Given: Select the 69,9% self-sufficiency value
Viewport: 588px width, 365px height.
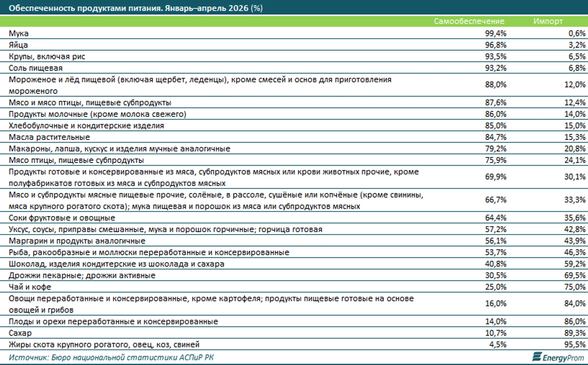Looking at the screenshot, I should pyautogui.click(x=495, y=177).
